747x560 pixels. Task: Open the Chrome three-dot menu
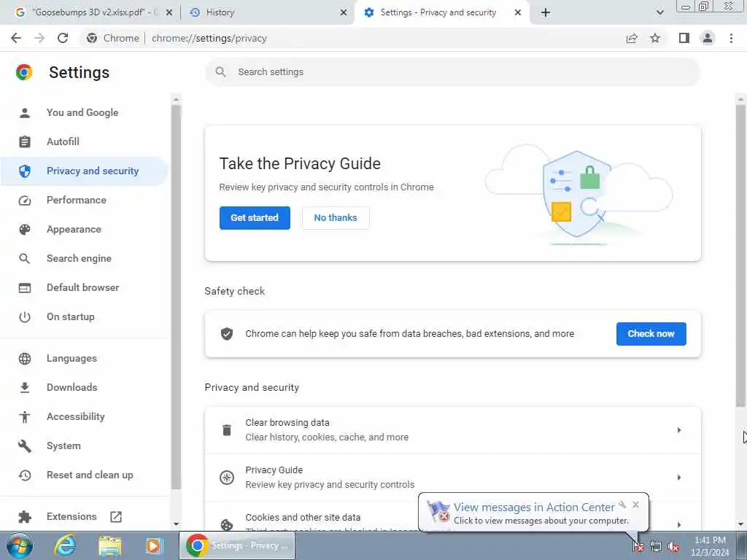(731, 38)
